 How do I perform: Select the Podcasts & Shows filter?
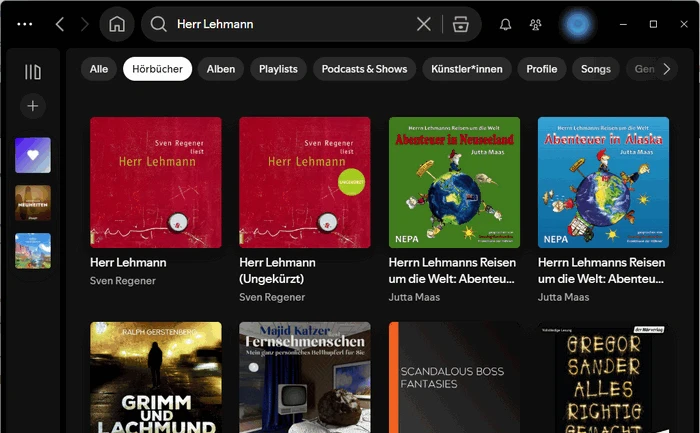point(364,69)
